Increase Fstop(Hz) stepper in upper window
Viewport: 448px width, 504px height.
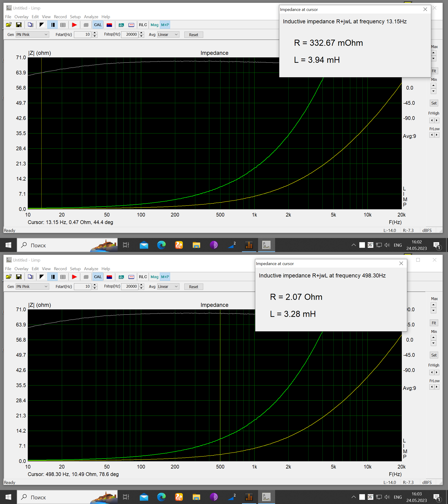(x=142, y=33)
